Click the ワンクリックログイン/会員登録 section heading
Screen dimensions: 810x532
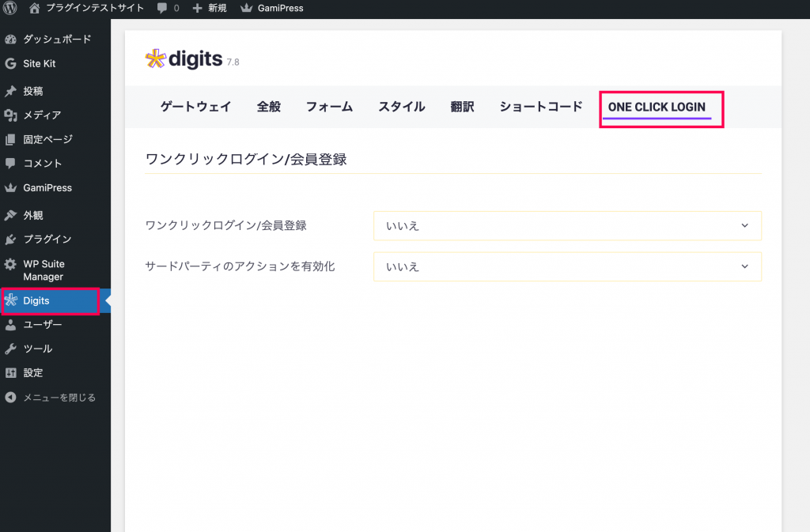pos(246,159)
